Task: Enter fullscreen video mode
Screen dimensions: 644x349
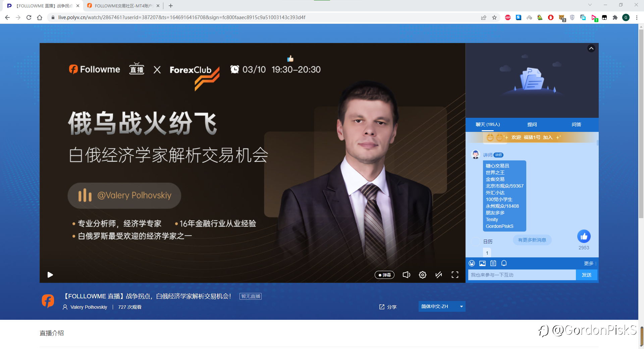Action: (455, 275)
